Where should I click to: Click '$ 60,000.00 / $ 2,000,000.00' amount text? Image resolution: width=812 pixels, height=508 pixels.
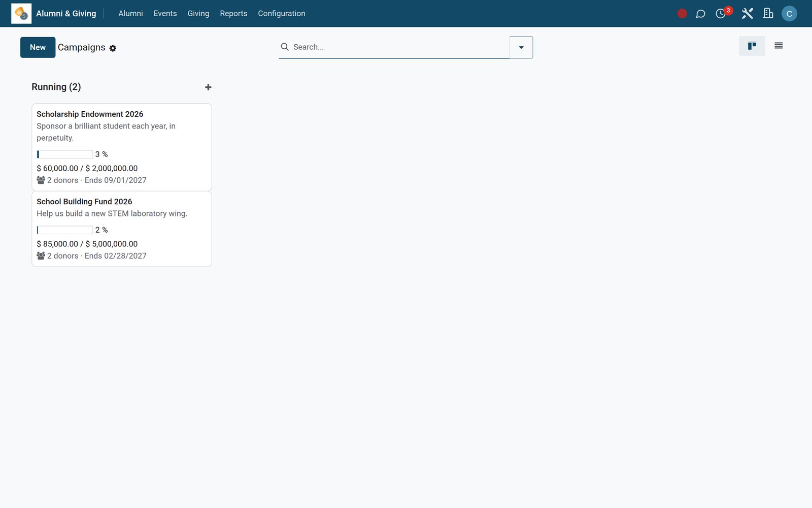coord(87,168)
